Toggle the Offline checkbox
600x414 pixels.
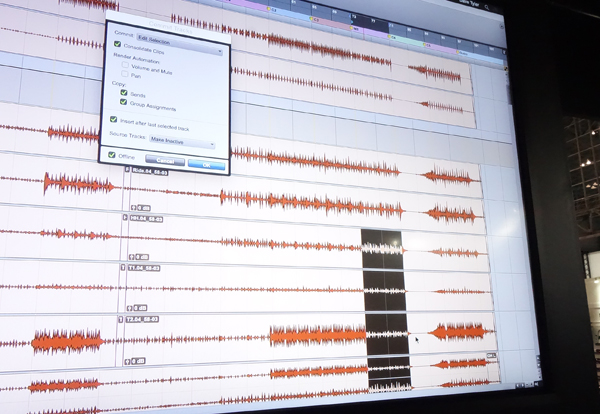click(x=112, y=155)
